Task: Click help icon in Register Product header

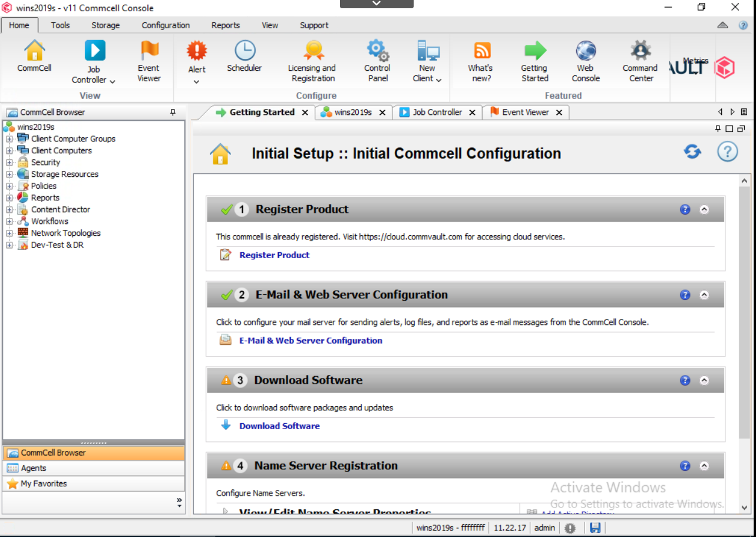Action: pyautogui.click(x=685, y=209)
